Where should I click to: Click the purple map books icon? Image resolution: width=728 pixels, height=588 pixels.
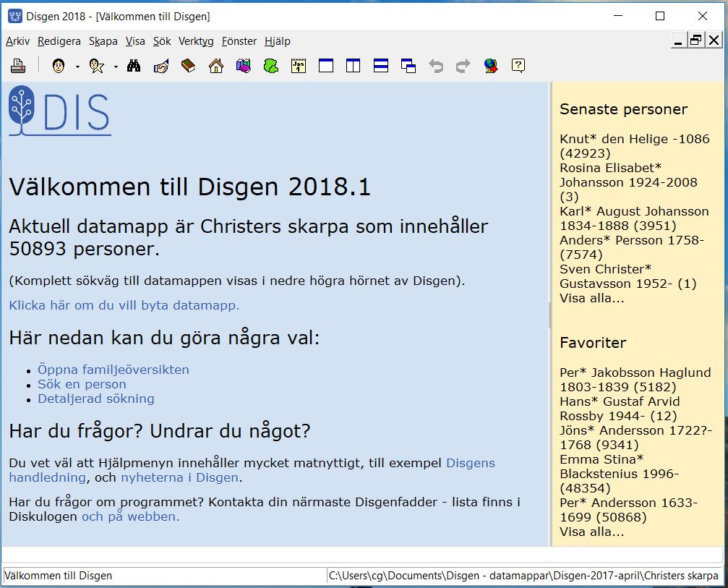tap(244, 66)
